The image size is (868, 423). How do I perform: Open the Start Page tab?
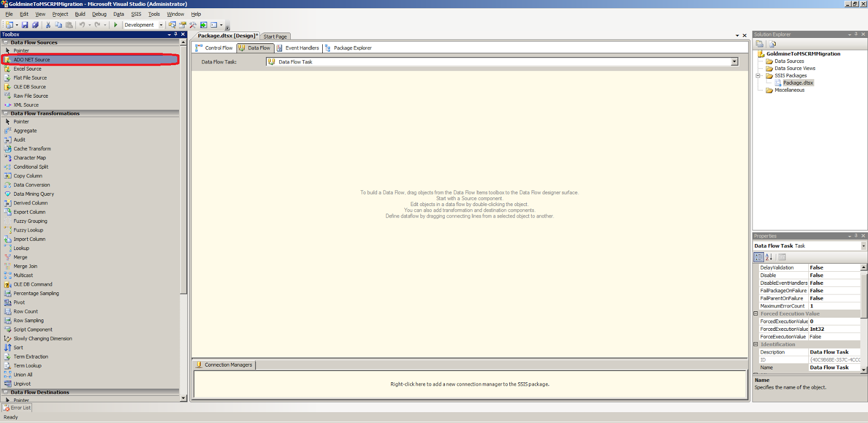(x=275, y=36)
